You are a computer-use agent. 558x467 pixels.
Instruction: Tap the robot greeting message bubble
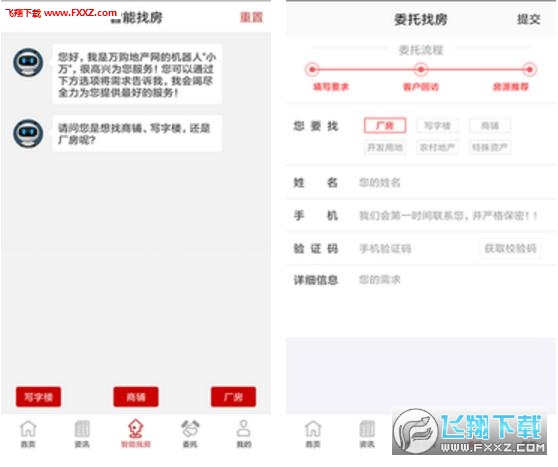click(x=137, y=74)
